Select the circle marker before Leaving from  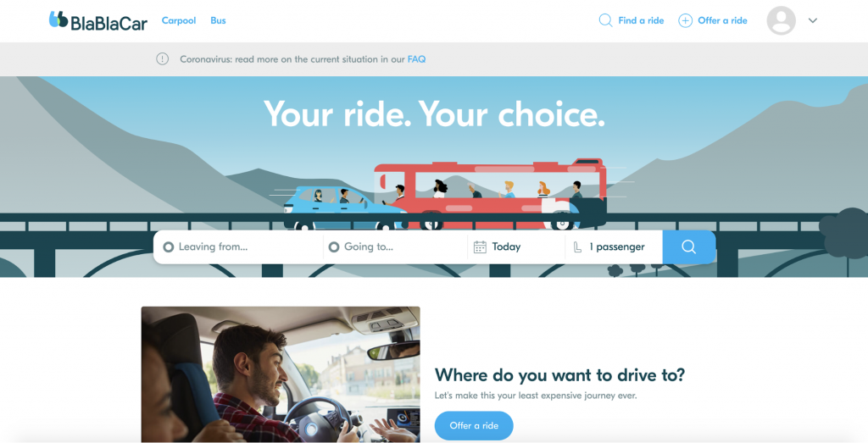coord(169,246)
